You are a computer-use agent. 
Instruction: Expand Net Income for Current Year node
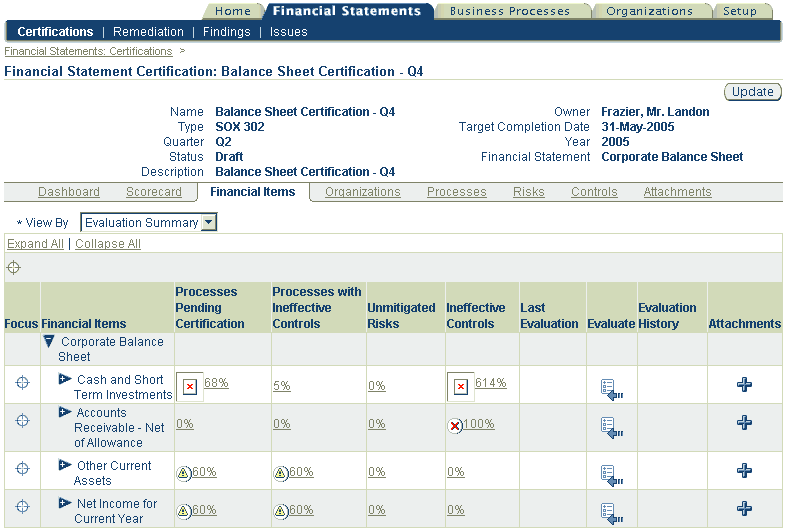pos(65,502)
